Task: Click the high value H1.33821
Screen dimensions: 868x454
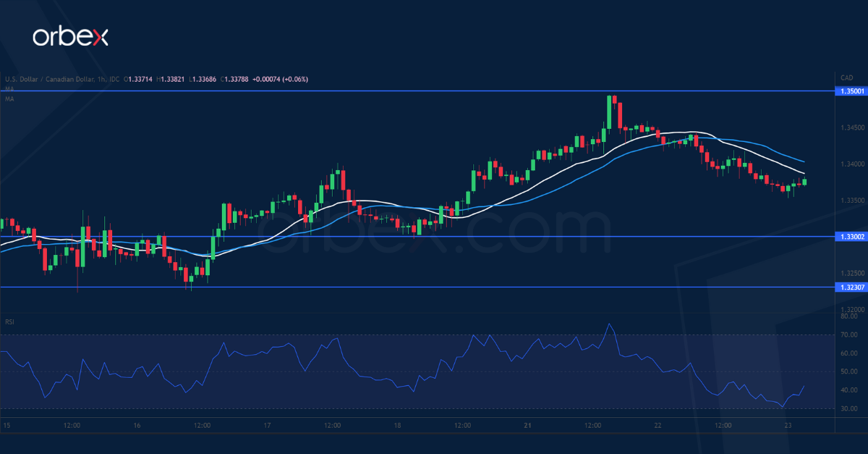Action: 171,80
